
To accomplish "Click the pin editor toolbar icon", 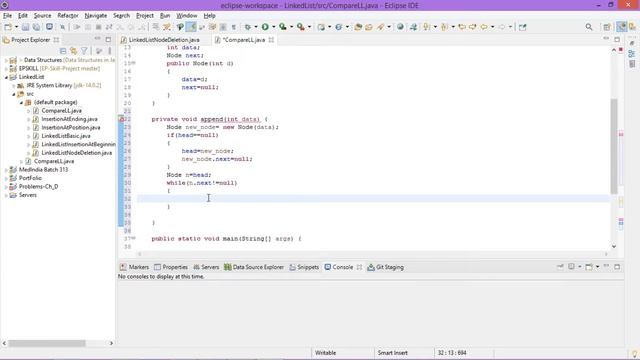I will pos(522,27).
